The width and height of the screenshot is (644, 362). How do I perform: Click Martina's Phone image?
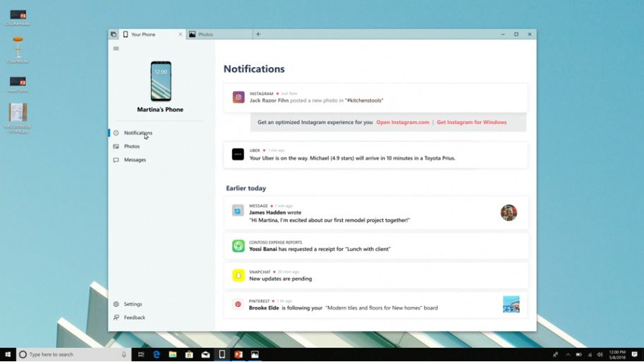(161, 81)
